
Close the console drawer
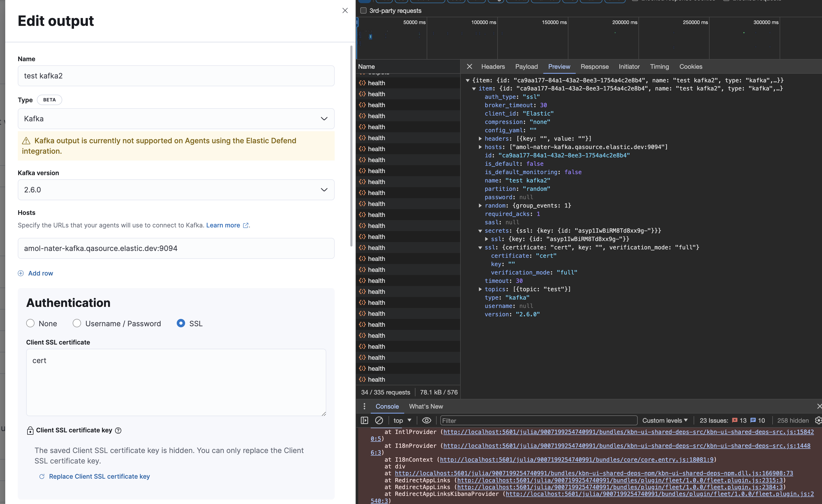tap(819, 406)
